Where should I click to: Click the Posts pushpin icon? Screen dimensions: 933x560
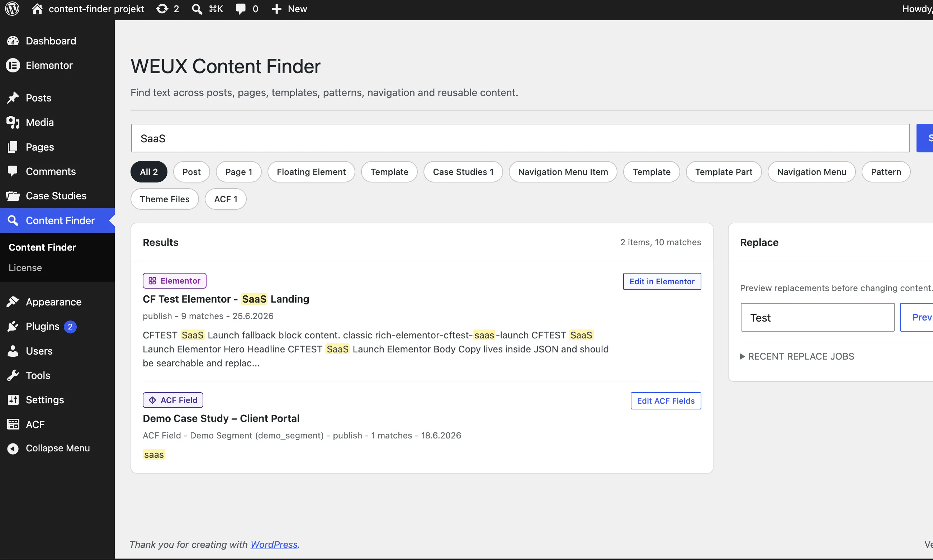pyautogui.click(x=13, y=98)
